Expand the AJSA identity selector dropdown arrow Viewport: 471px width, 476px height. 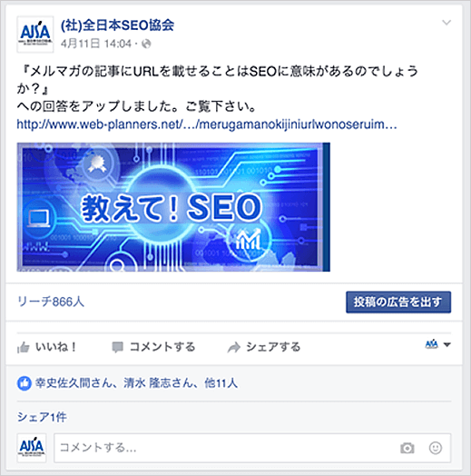pos(446,344)
